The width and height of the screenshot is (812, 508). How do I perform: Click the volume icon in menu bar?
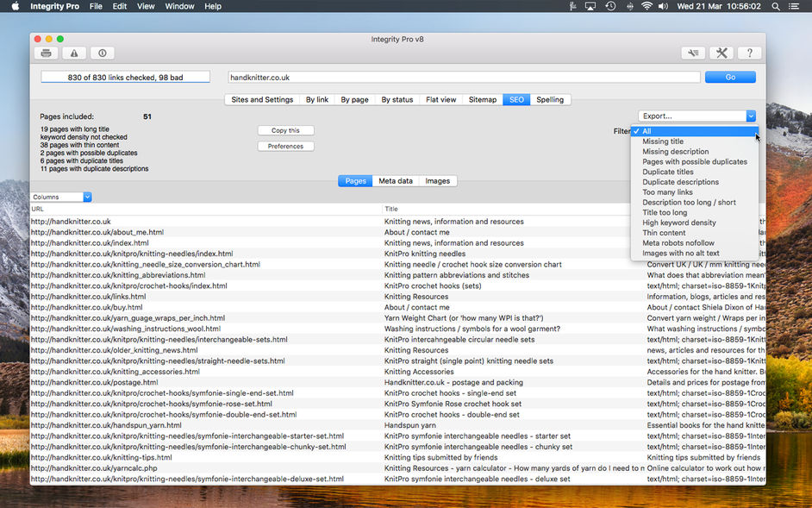click(663, 6)
